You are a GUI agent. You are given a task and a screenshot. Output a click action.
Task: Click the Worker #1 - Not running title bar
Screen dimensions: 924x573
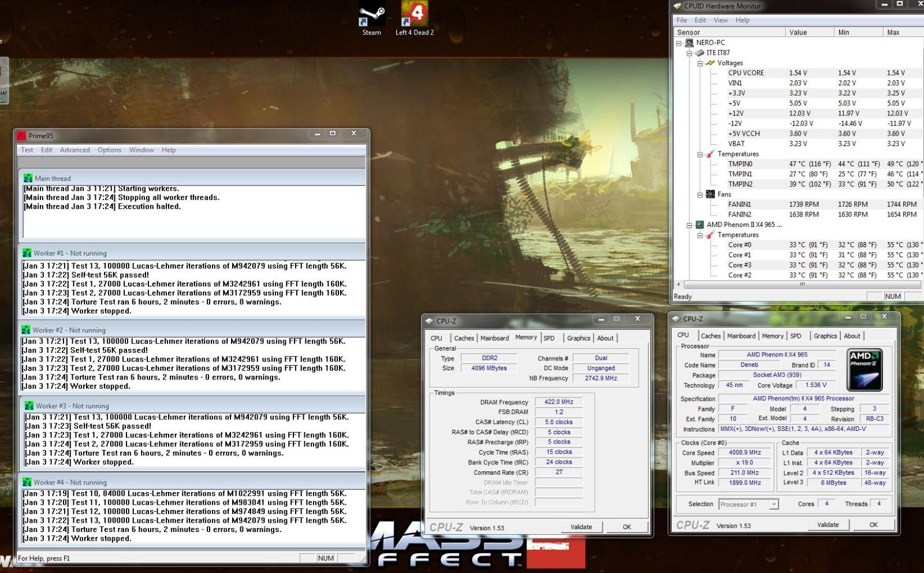[193, 253]
